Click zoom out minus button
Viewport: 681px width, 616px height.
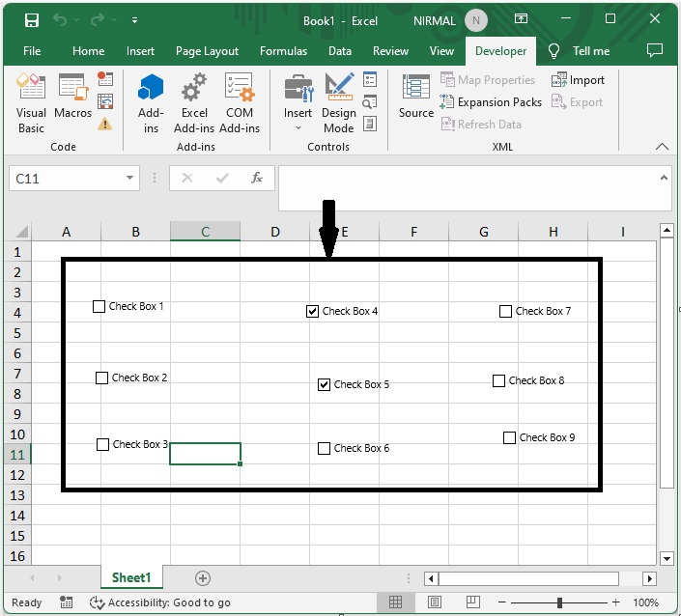tap(502, 602)
